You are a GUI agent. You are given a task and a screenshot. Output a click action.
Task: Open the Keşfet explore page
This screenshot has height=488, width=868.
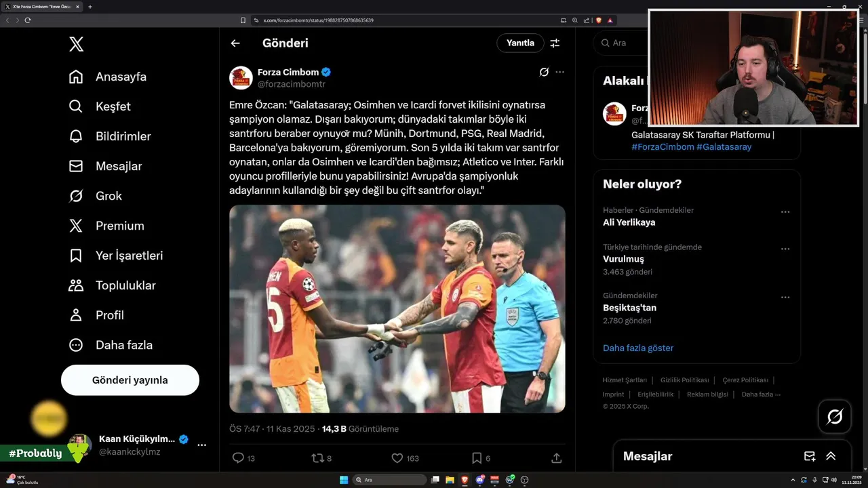point(100,106)
